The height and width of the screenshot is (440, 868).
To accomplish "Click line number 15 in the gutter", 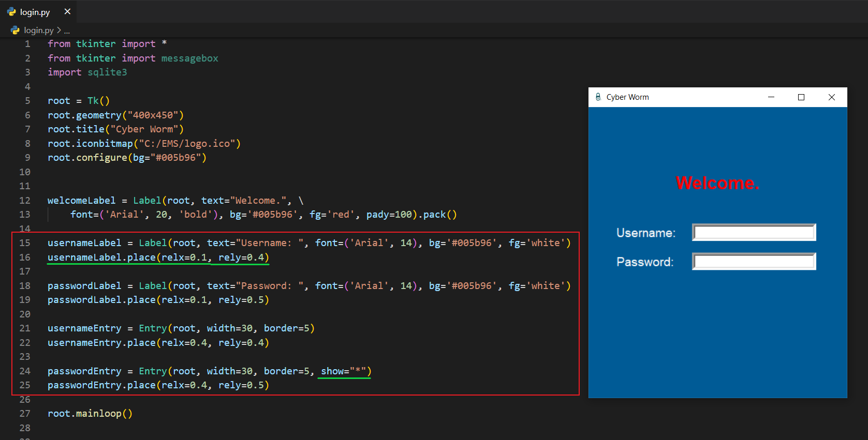I will [25, 243].
